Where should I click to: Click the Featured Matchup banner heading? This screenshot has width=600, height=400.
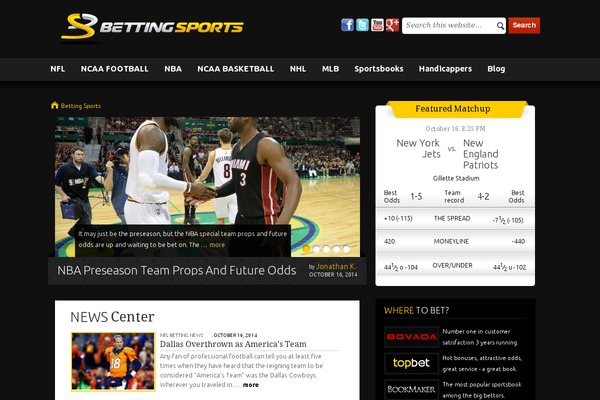coord(453,109)
